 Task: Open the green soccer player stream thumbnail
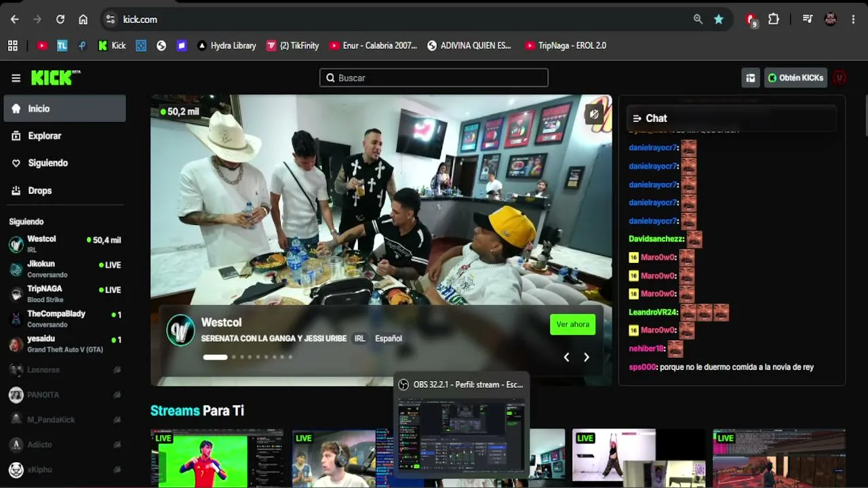point(217,458)
